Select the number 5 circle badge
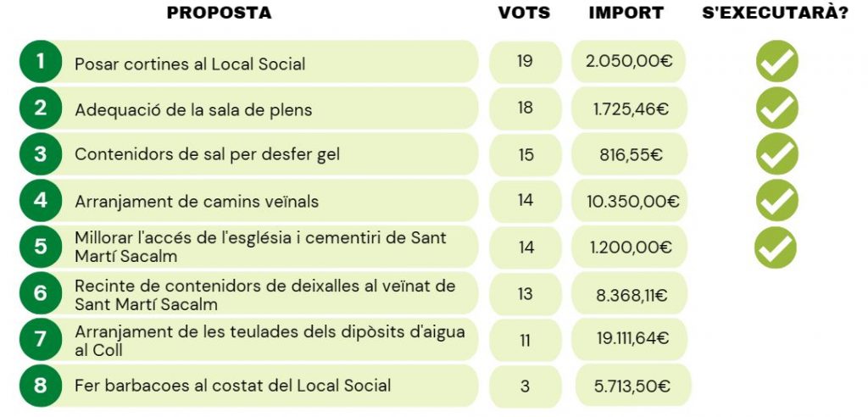Screen dimensions: 868x417 [x=40, y=247]
